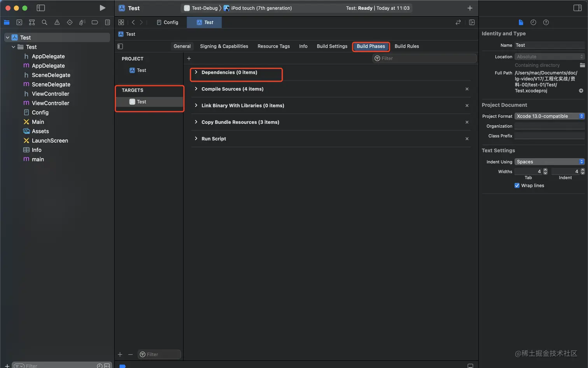Image resolution: width=588 pixels, height=368 pixels.
Task: Open the Project Format dropdown
Action: tap(549, 116)
